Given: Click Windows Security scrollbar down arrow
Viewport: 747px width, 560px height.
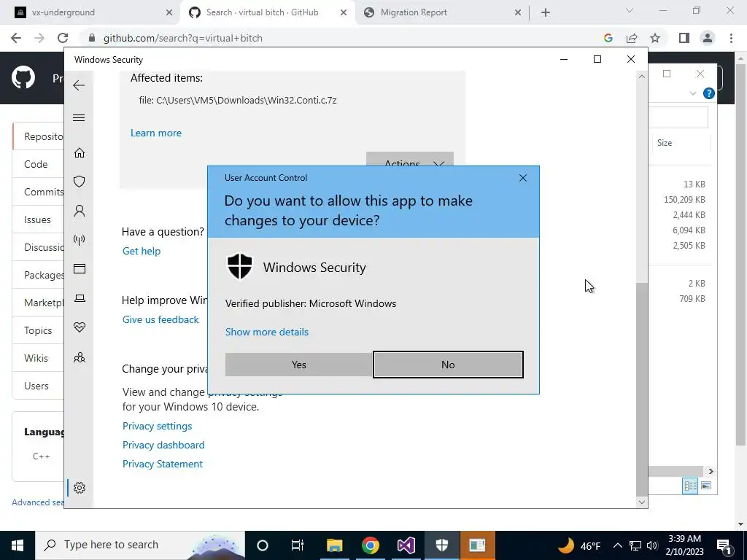Looking at the screenshot, I should pos(642,502).
